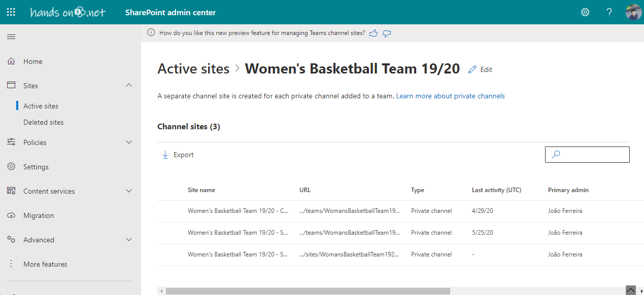Open settings gear in top bar
The width and height of the screenshot is (644, 295).
[585, 12]
